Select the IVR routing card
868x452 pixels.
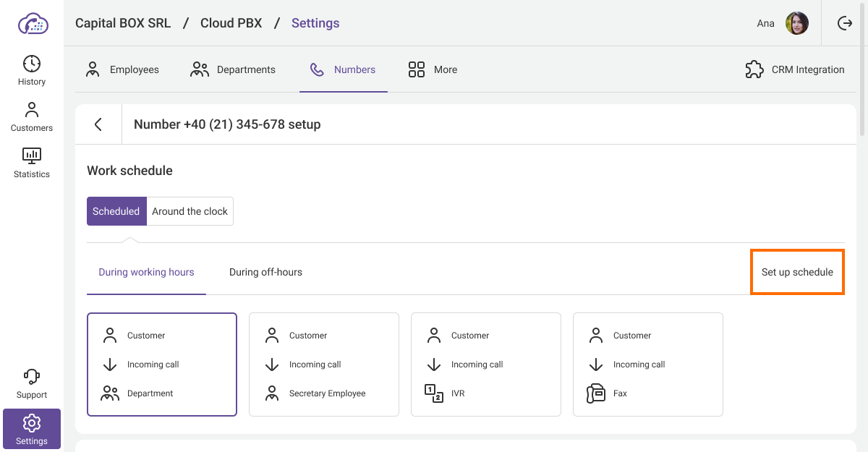(485, 364)
